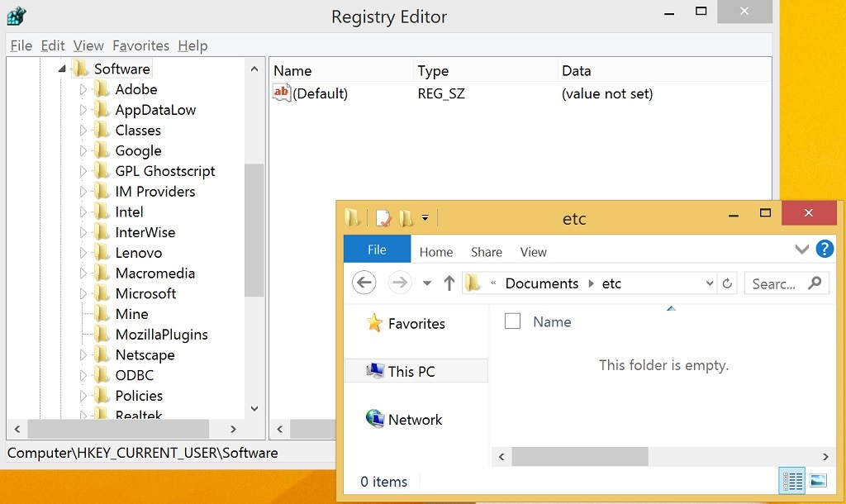Viewport: 846px width, 504px height.
Task: Click the Software folder icon in registry tree
Action: click(x=80, y=69)
